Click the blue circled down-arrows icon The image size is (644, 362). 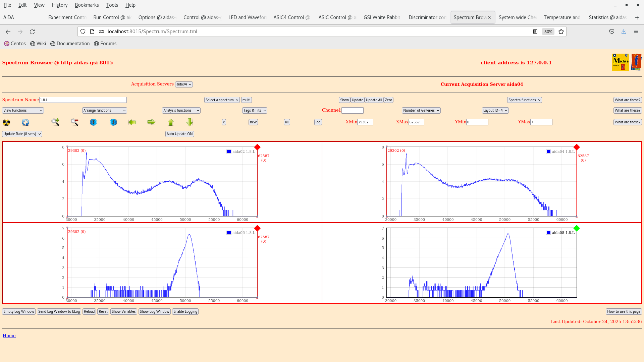click(93, 122)
